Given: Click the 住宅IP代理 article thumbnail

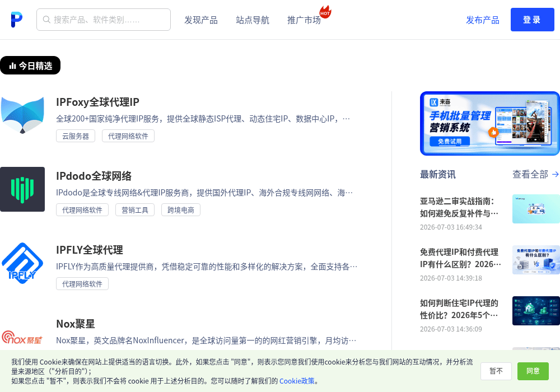Looking at the screenshot, I should [x=536, y=311].
